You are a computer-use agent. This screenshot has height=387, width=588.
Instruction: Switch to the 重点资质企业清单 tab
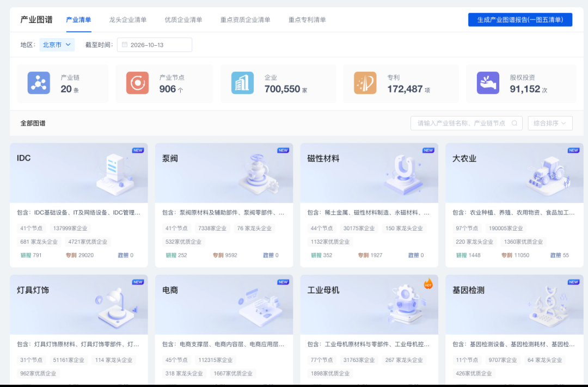(x=245, y=20)
